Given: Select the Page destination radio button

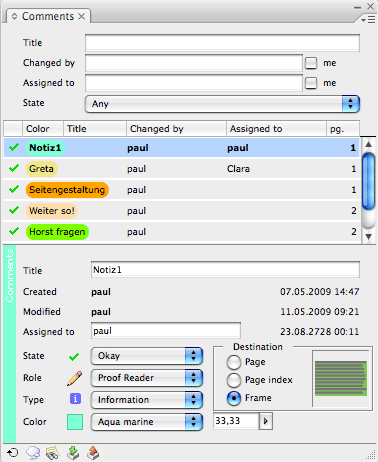Looking at the screenshot, I should pos(234,362).
